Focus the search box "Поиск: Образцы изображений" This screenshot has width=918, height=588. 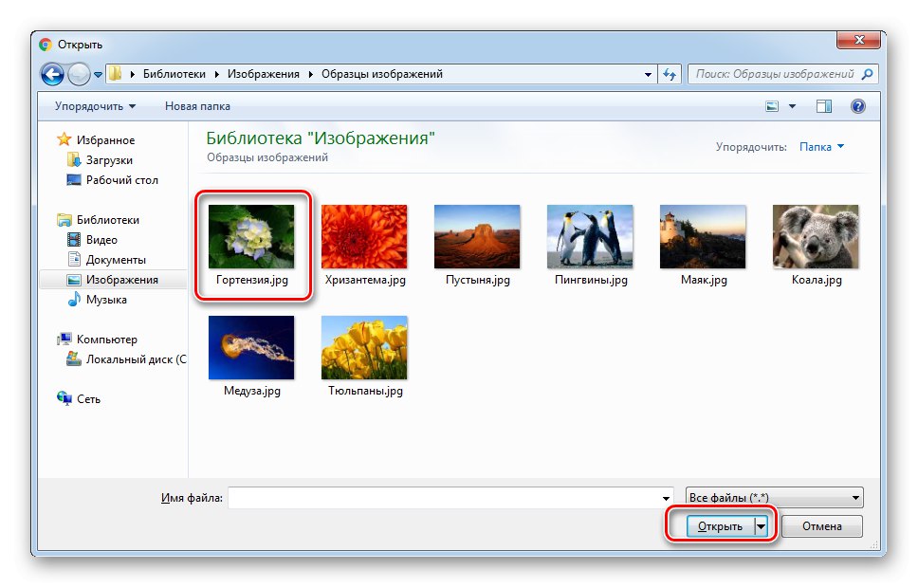782,74
